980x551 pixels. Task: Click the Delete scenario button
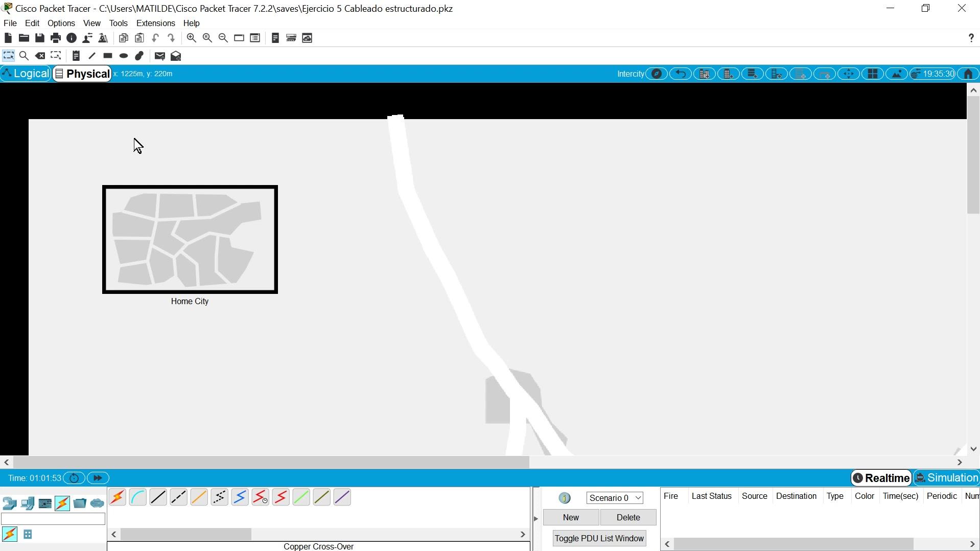pyautogui.click(x=628, y=518)
